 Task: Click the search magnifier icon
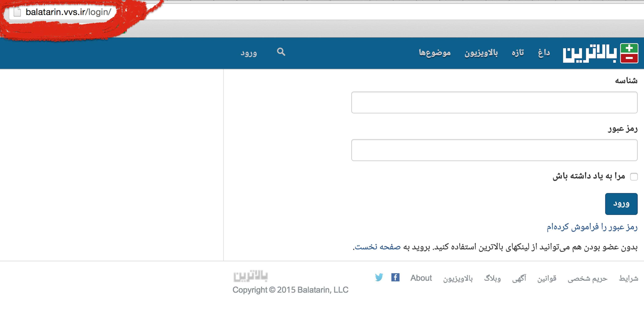click(x=281, y=52)
